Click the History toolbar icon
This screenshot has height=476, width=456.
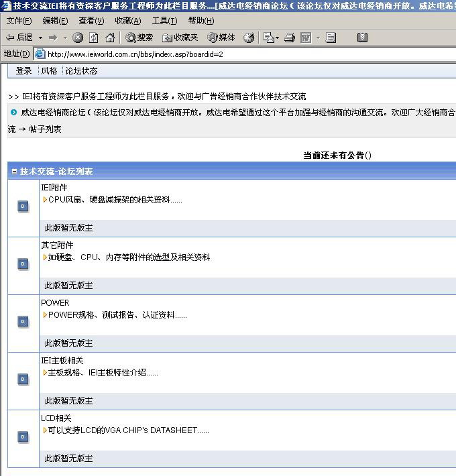pyautogui.click(x=249, y=38)
